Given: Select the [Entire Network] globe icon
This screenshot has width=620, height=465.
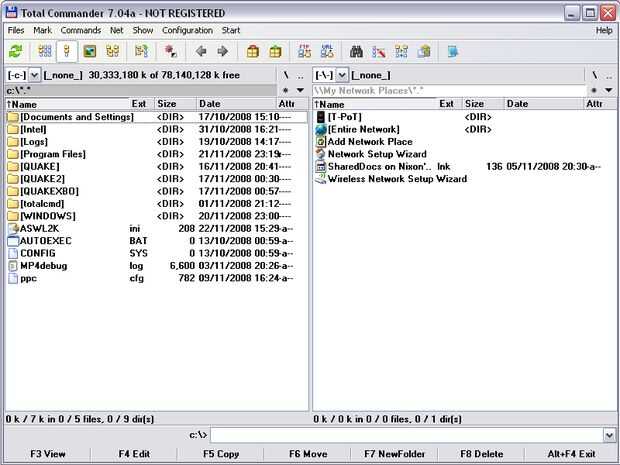Looking at the screenshot, I should point(321,129).
